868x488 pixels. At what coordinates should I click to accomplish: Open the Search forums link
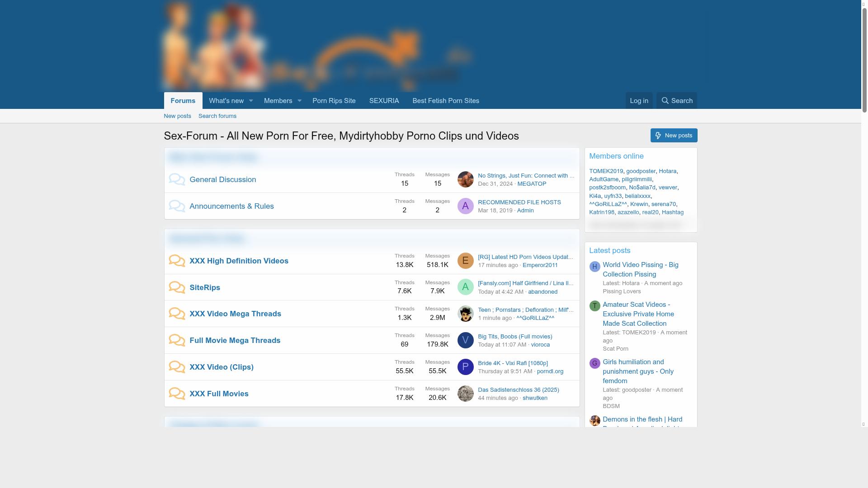[217, 116]
